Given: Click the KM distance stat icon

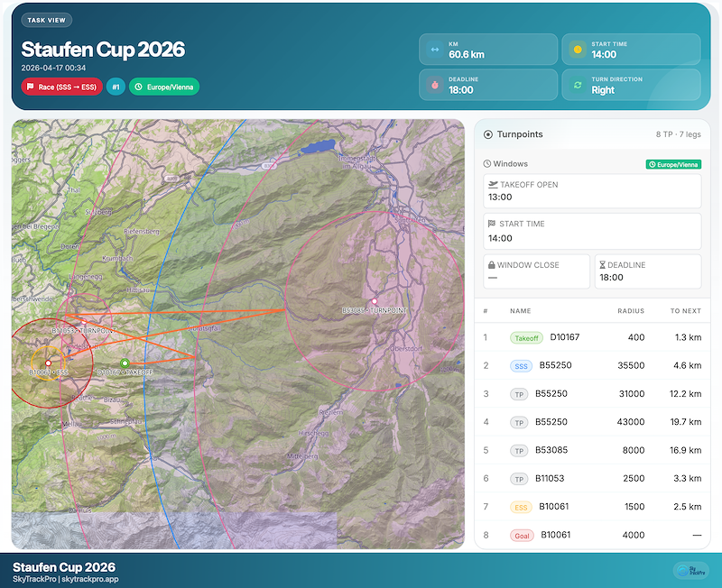Looking at the screenshot, I should (x=435, y=50).
